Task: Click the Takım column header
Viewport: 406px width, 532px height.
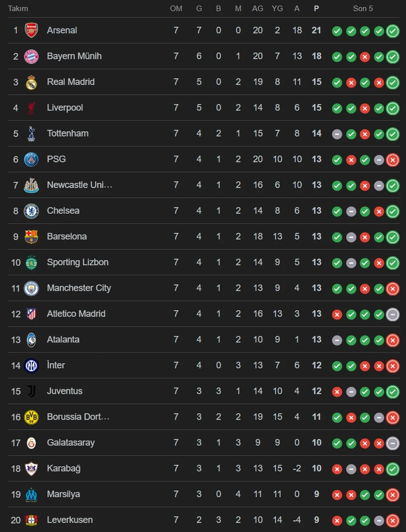Action: [18, 9]
